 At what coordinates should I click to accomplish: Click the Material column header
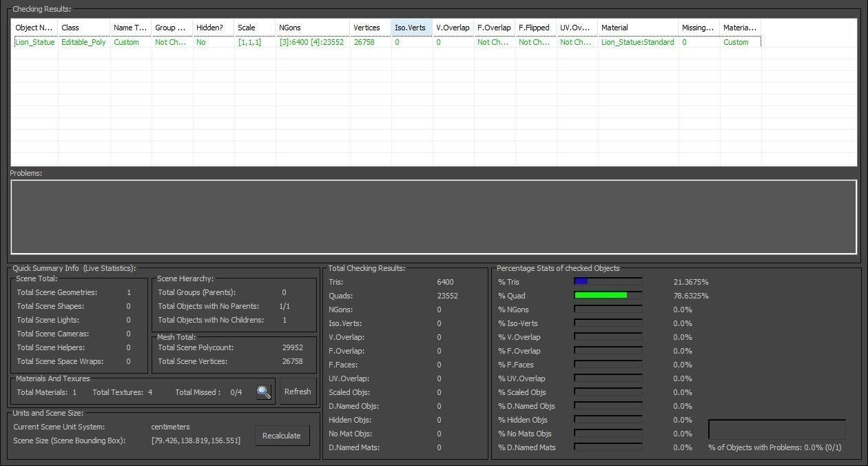point(639,28)
